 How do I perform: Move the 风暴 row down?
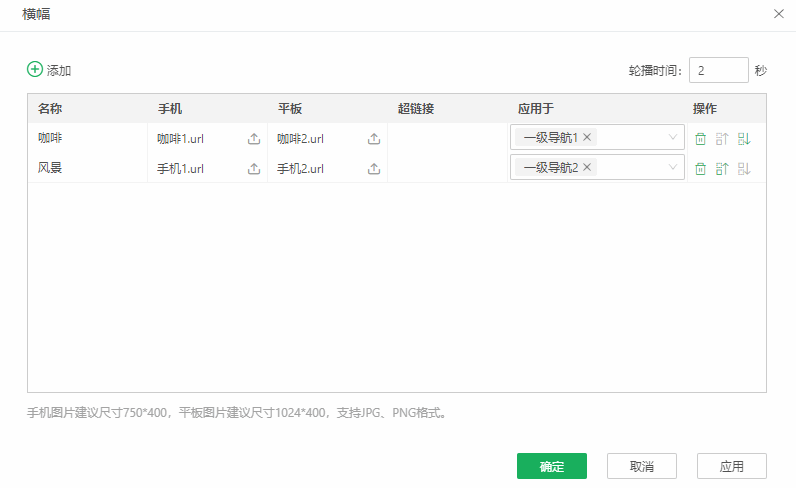pos(743,169)
